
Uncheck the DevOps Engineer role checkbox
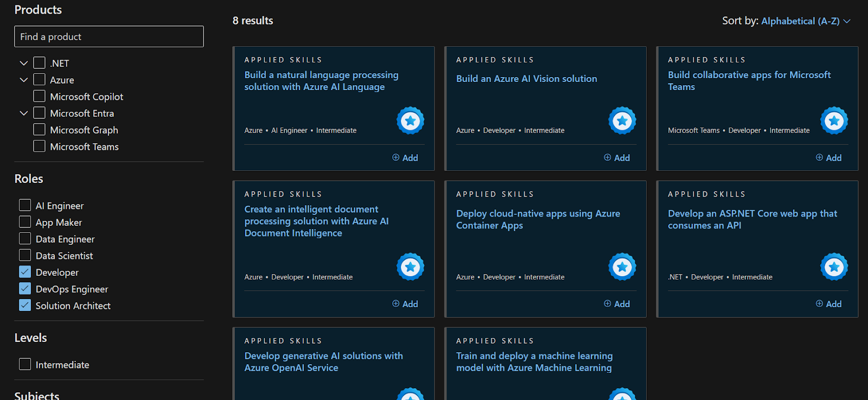25,289
